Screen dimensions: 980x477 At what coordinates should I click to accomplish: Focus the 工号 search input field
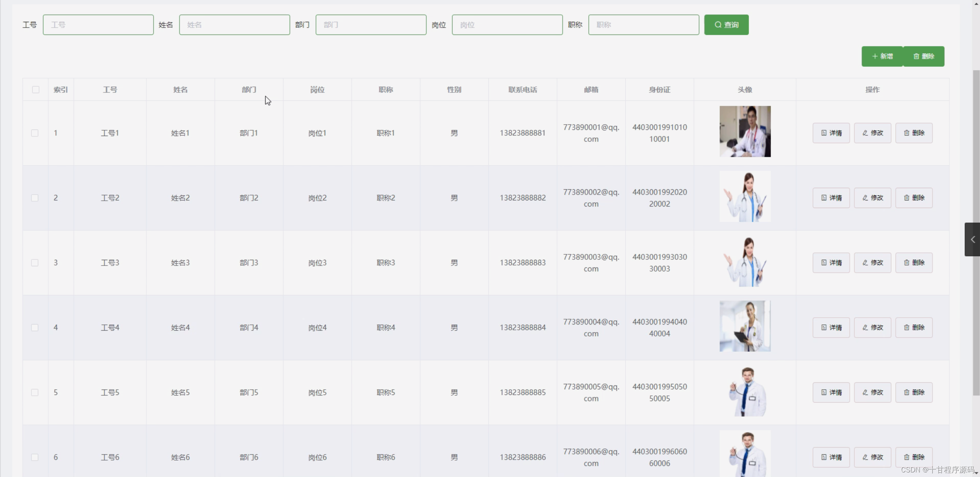point(98,25)
